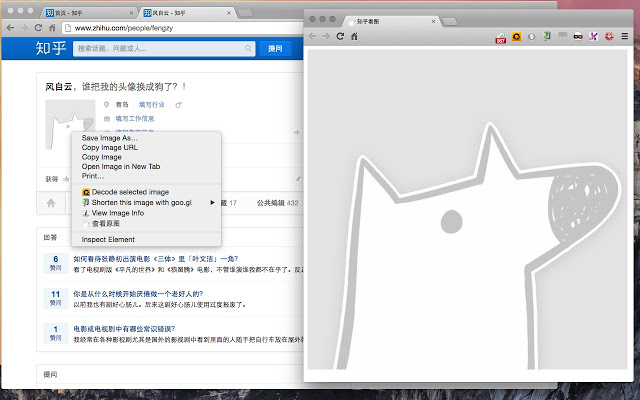This screenshot has width=640, height=400.
Task: Click the grey speech bubble extension icon
Action: coord(562,36)
